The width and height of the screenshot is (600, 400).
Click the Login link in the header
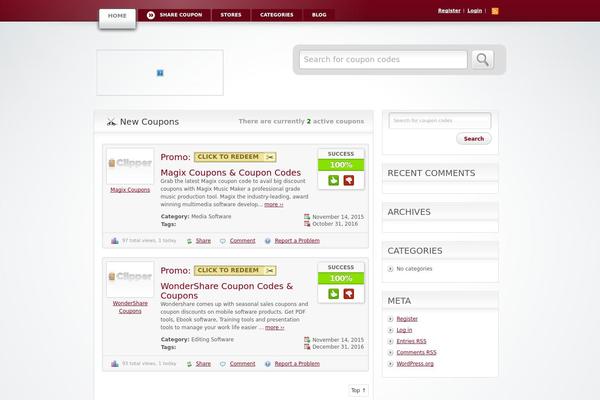pos(474,11)
